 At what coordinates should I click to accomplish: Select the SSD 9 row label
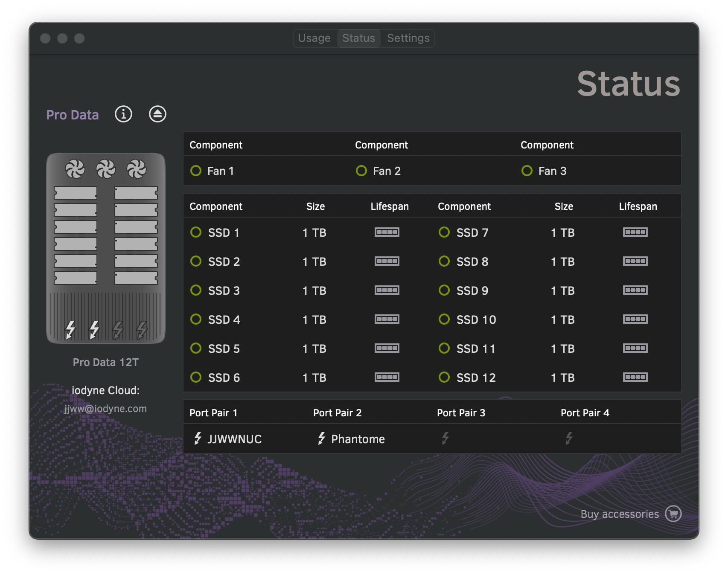point(472,290)
